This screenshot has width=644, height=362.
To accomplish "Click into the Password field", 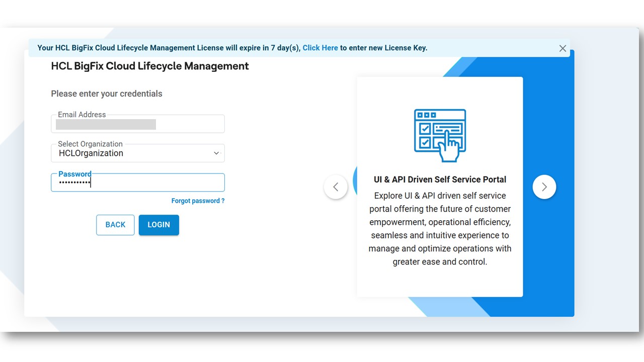I will pyautogui.click(x=138, y=183).
